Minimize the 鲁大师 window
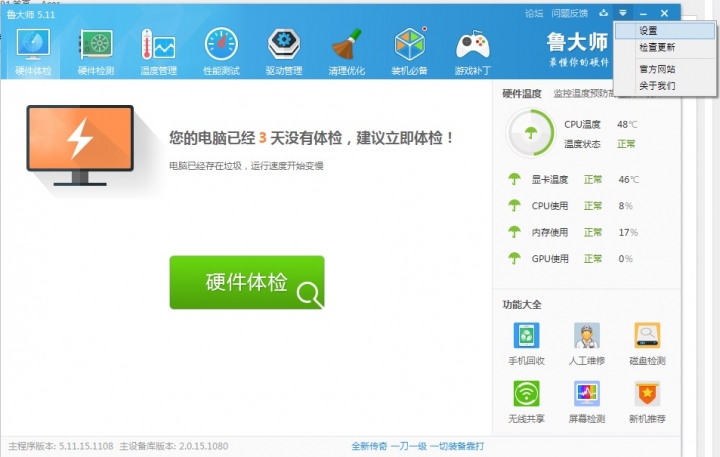Viewport: 720px width, 457px height. pyautogui.click(x=643, y=14)
